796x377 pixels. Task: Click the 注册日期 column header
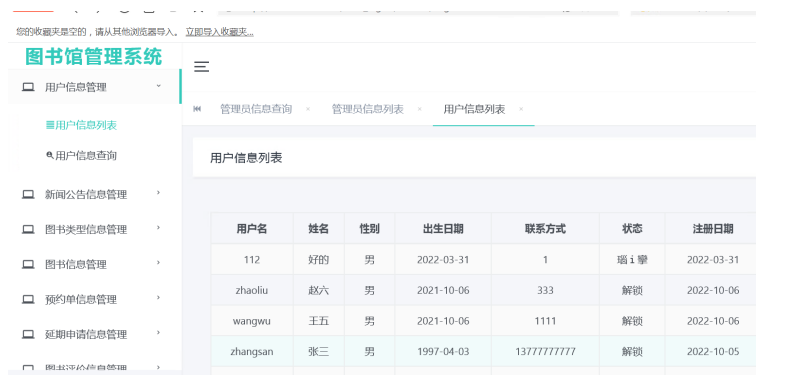[x=713, y=229]
